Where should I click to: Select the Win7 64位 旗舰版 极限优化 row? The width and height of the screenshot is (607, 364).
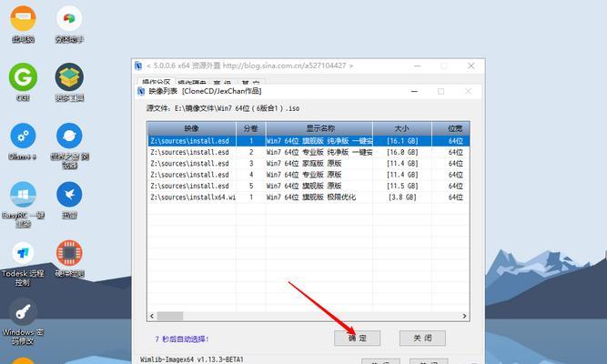pyautogui.click(x=309, y=197)
